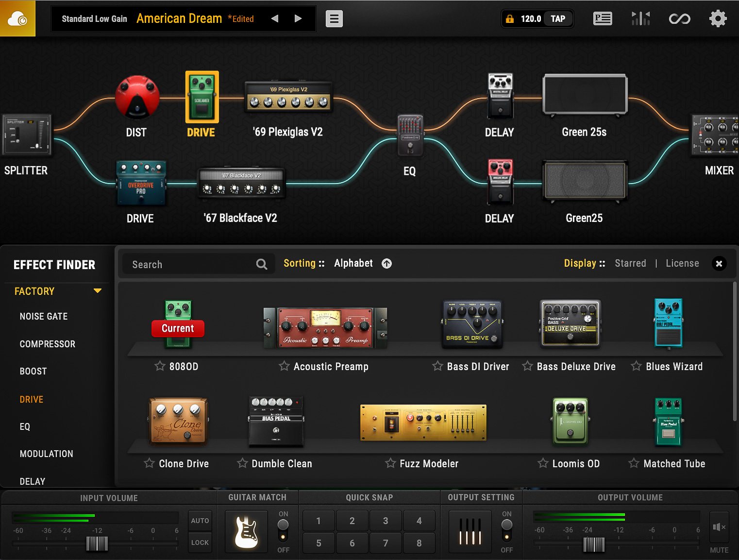Star the Bass DI Driver
This screenshot has height=560, width=739.
point(437,366)
